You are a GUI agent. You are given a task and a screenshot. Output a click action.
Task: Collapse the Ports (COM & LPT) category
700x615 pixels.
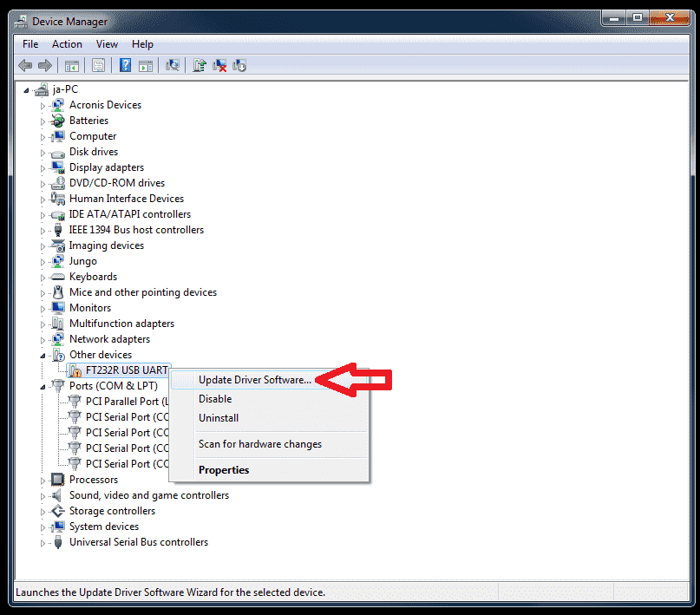pyautogui.click(x=43, y=387)
